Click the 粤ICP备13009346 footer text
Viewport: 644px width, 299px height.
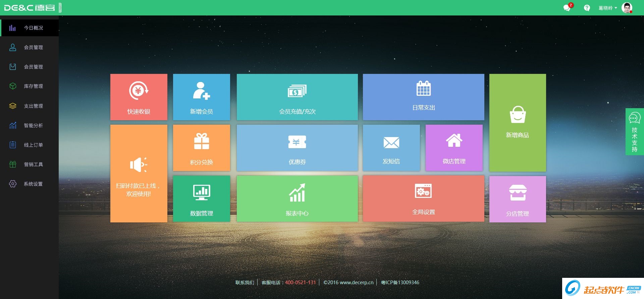click(400, 283)
